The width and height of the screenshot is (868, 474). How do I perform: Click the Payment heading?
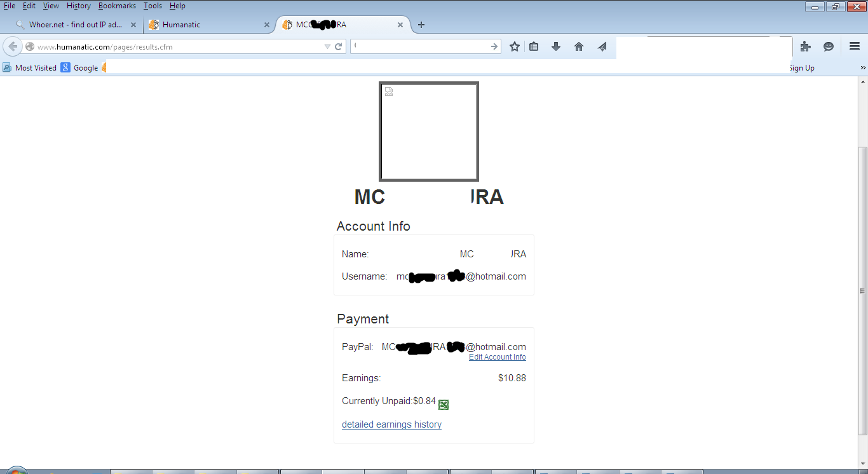click(x=363, y=319)
